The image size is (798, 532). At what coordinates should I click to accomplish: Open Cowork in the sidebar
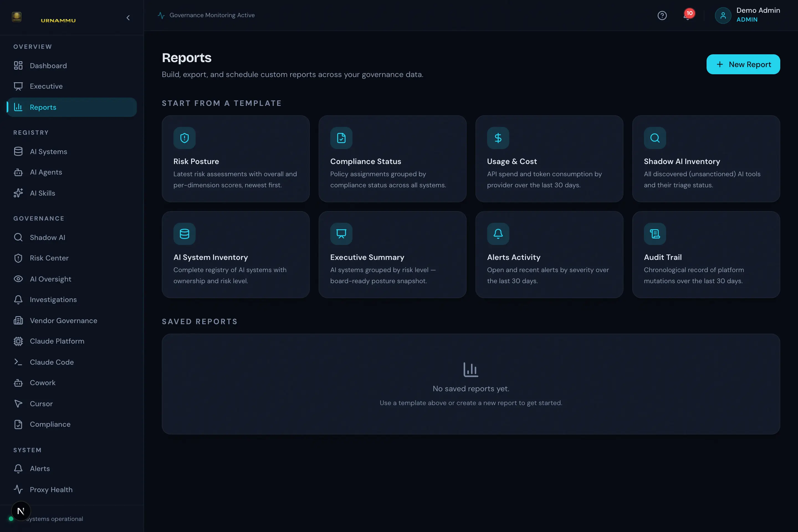point(71,383)
